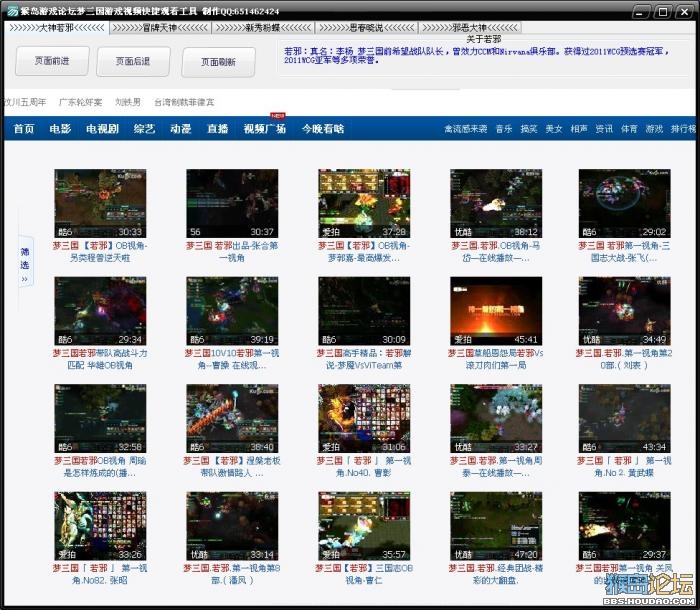
Task: Click the 页面前进 button
Action: 52,61
